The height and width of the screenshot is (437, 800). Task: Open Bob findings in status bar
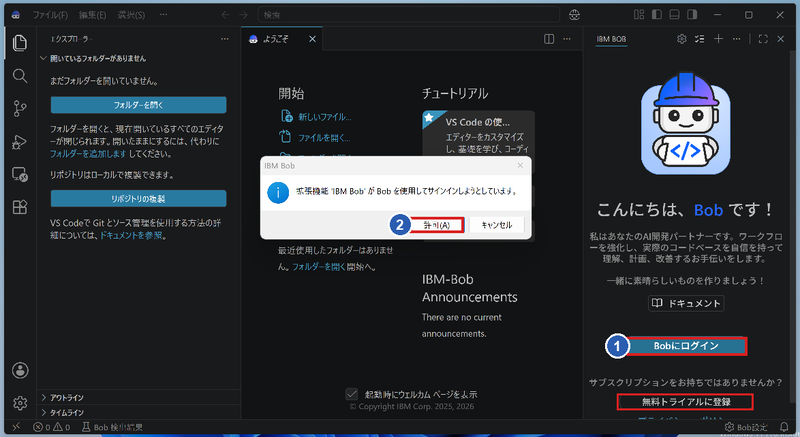[112, 427]
